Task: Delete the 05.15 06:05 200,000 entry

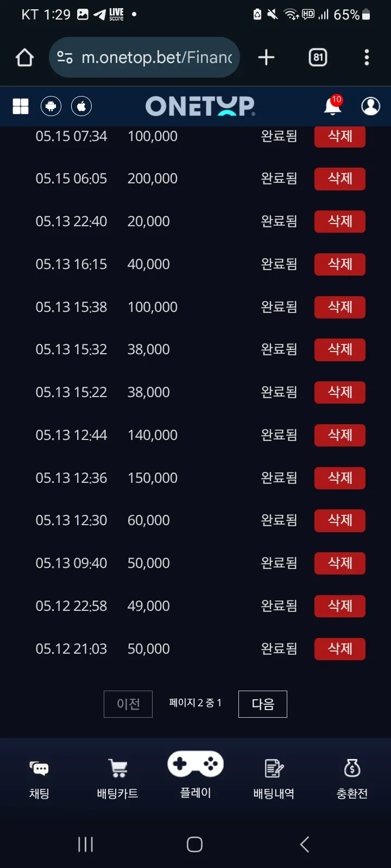Action: [340, 178]
